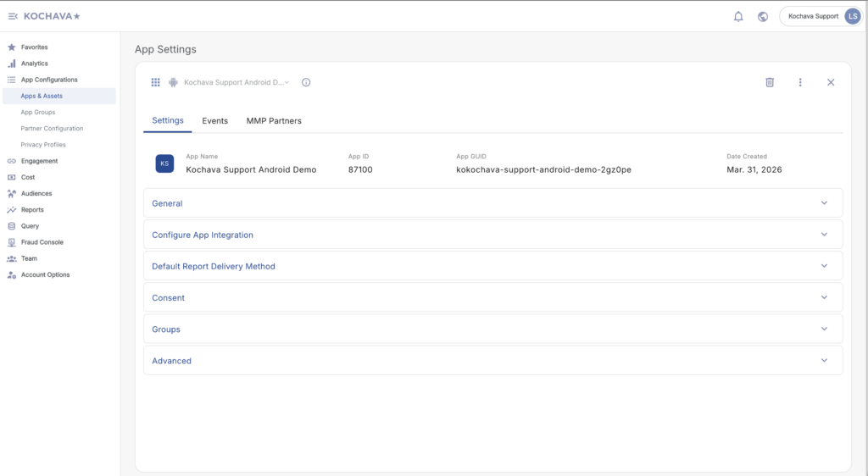
Task: Expand the Configure App Integration section
Action: (492, 235)
